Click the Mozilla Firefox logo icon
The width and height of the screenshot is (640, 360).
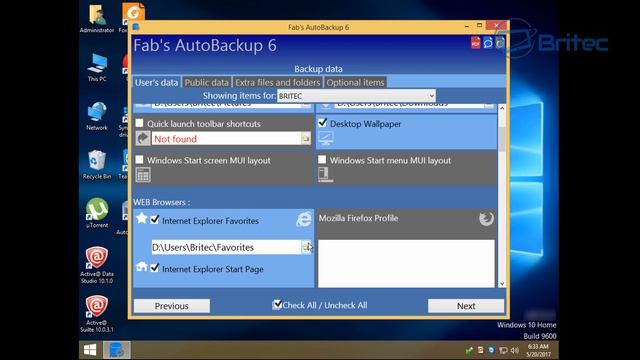click(486, 219)
